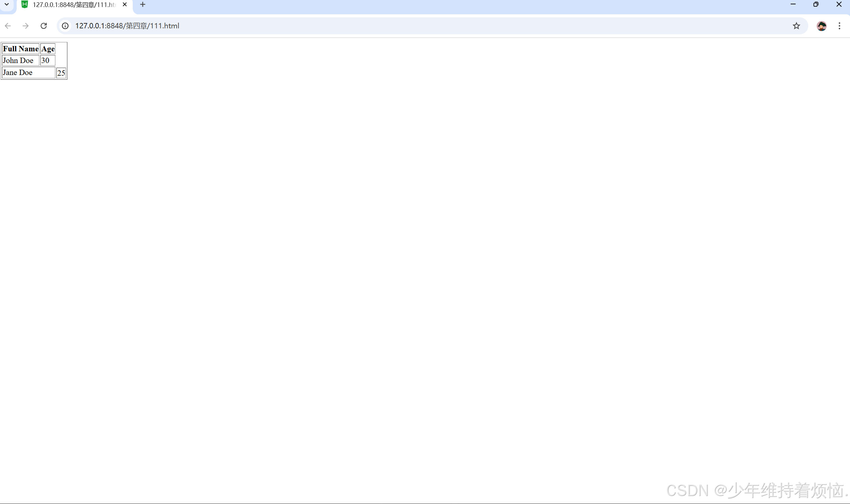Close the 111.html tab
This screenshot has height=504, width=850.
coord(125,5)
